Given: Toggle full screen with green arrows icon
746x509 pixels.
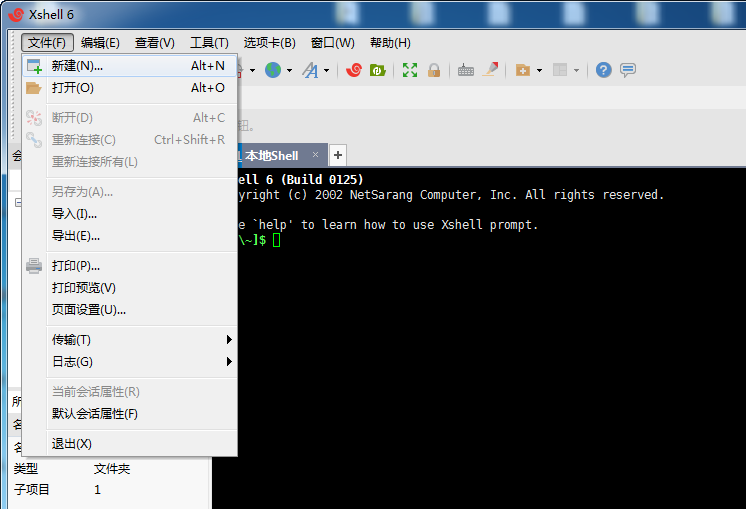Looking at the screenshot, I should tap(410, 70).
